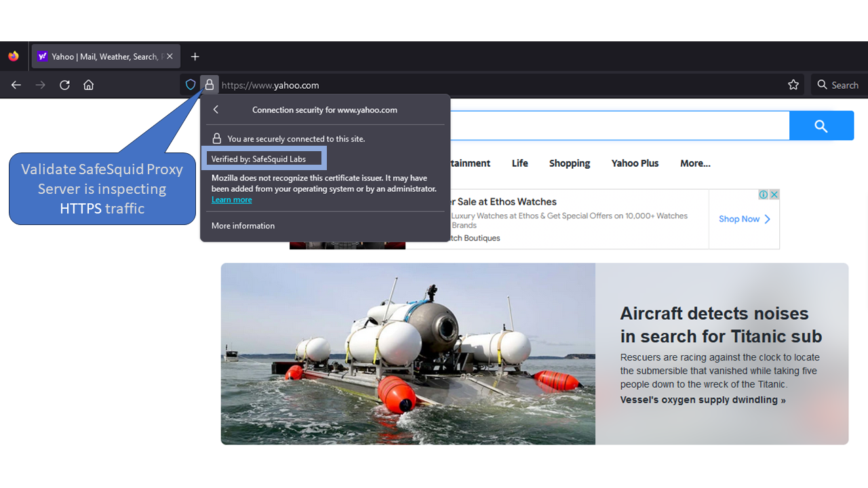Click the Firefox Search box

point(838,85)
